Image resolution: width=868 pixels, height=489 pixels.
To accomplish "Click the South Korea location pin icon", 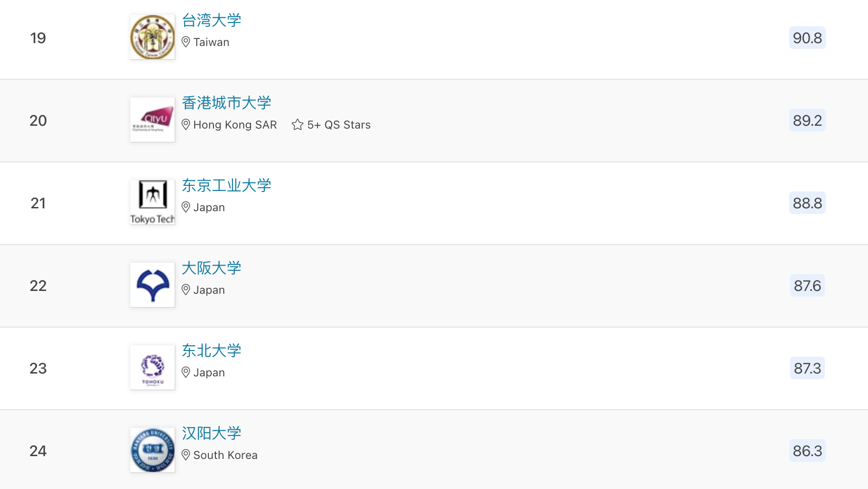I will click(x=186, y=455).
